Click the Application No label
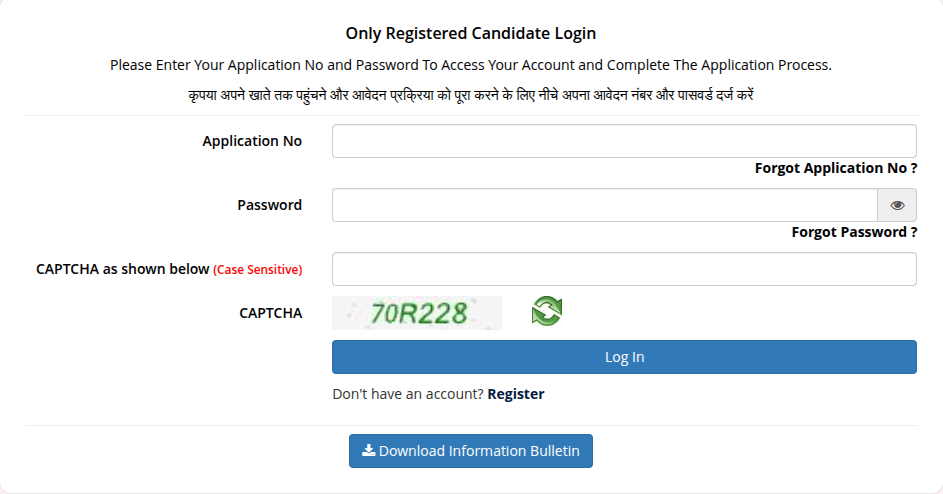Viewport: 943px width, 494px height. tap(252, 141)
